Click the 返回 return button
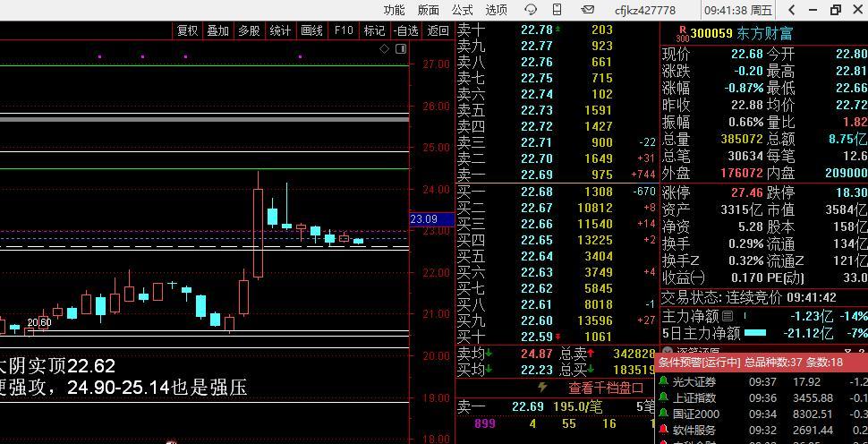Screen dimensions: 868x444 click(438, 30)
